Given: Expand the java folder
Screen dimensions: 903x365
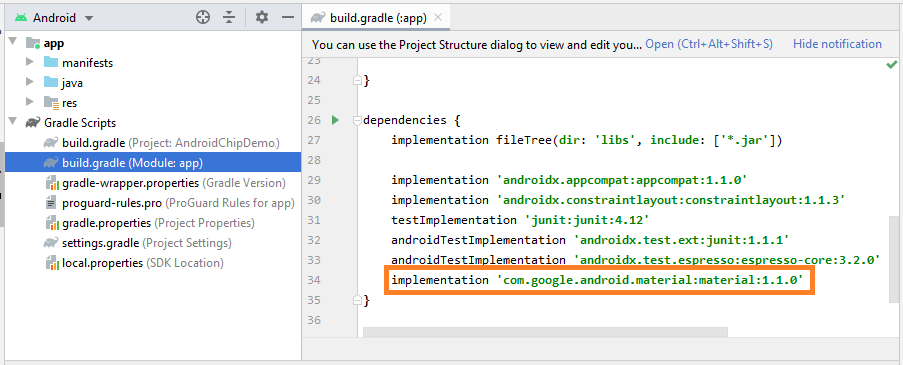Looking at the screenshot, I should [x=30, y=82].
